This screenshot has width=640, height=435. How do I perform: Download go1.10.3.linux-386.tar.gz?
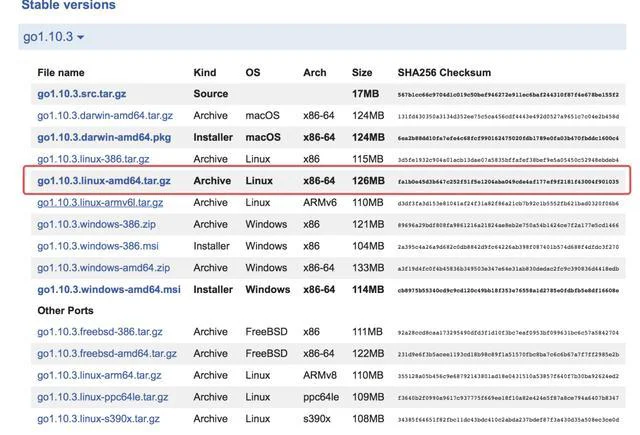tap(93, 159)
